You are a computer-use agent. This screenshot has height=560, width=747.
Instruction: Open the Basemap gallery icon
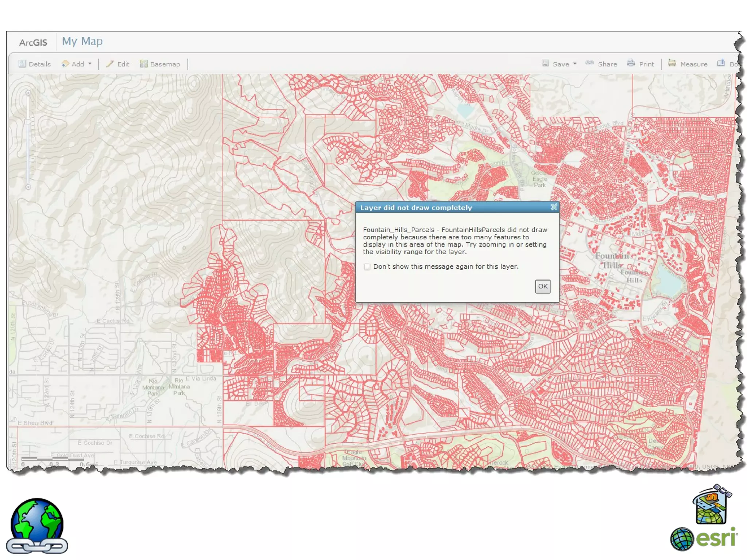point(144,64)
